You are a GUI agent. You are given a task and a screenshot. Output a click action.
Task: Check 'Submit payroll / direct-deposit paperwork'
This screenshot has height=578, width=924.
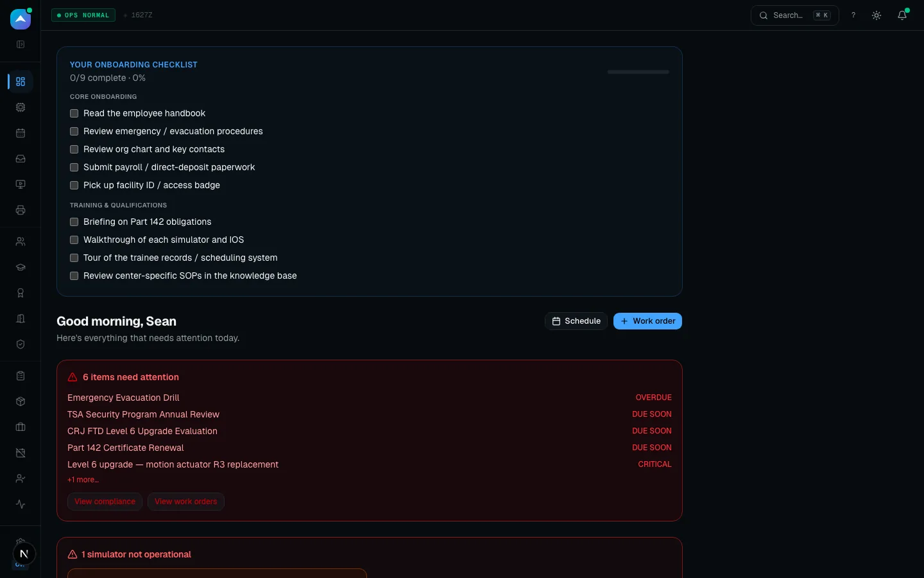(x=74, y=167)
